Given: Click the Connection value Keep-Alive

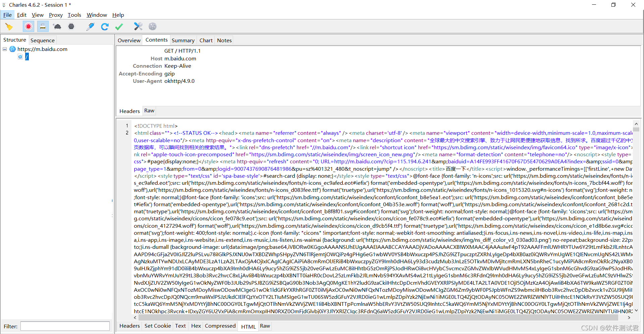Looking at the screenshot, I should click(x=178, y=66).
